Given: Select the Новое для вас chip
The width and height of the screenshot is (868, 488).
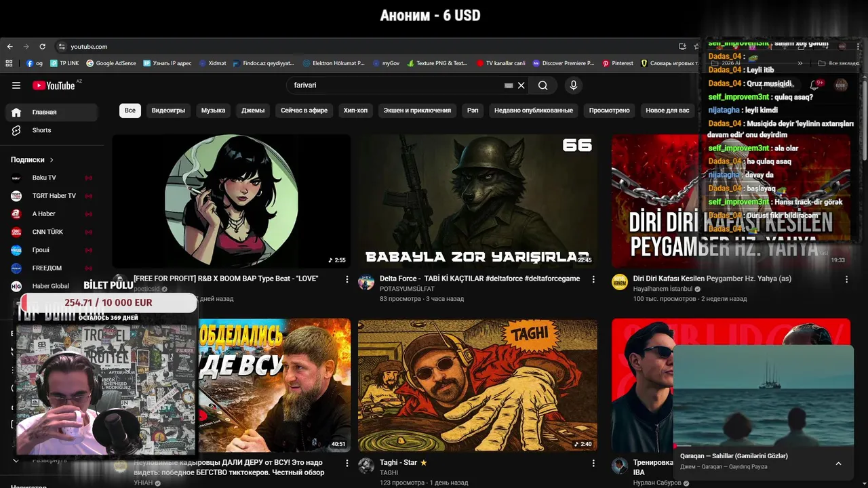Looking at the screenshot, I should click(667, 110).
